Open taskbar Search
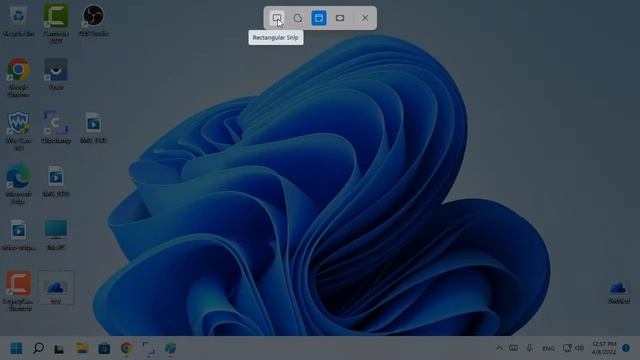This screenshot has width=640, height=360. pyautogui.click(x=38, y=348)
